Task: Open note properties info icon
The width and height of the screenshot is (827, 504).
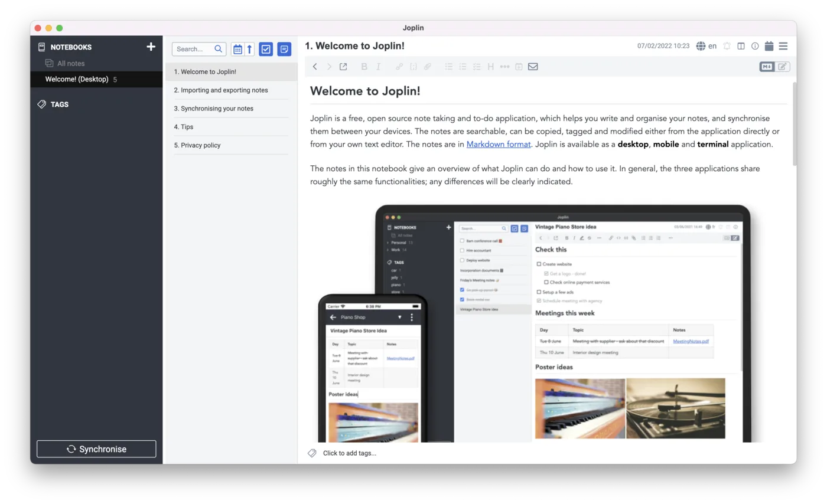Action: coord(755,46)
